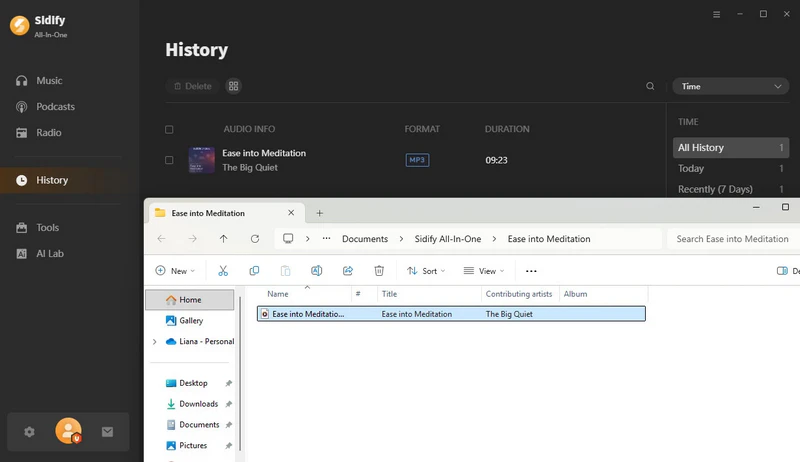Click the Ease into Meditation breadcrumb
800x462 pixels.
point(549,239)
